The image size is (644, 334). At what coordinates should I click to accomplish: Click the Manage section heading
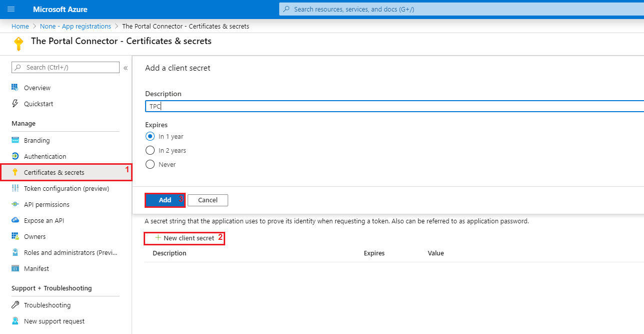click(24, 123)
